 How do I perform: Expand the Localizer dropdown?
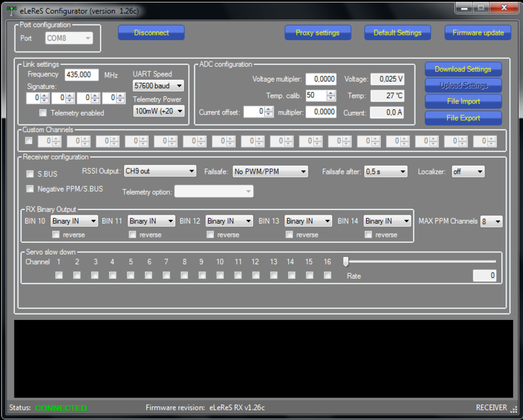[x=468, y=171]
